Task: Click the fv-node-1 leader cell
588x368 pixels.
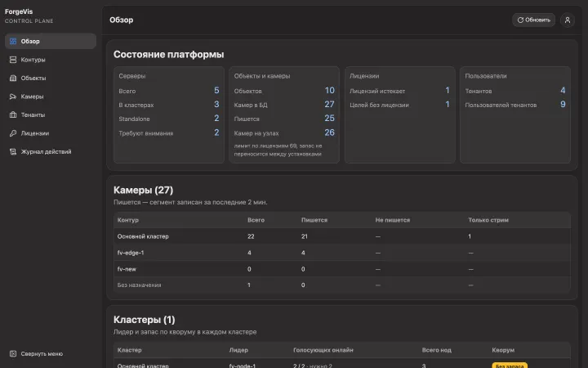Action: coord(243,366)
